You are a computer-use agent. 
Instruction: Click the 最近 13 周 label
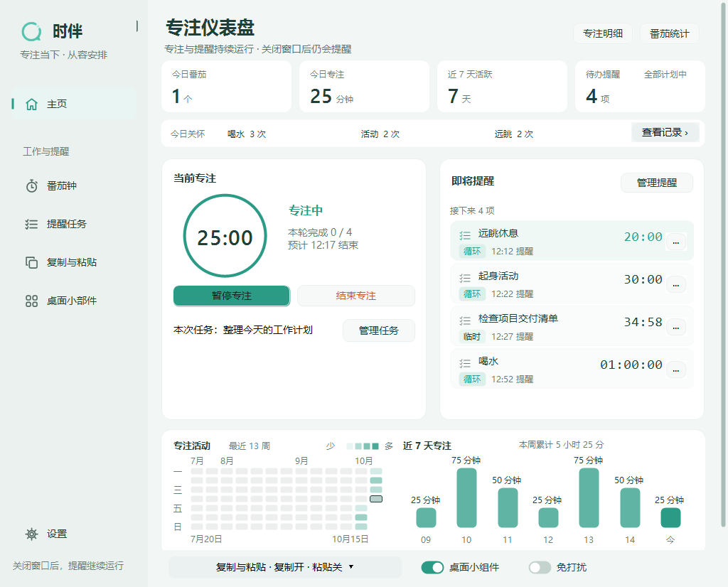click(250, 446)
